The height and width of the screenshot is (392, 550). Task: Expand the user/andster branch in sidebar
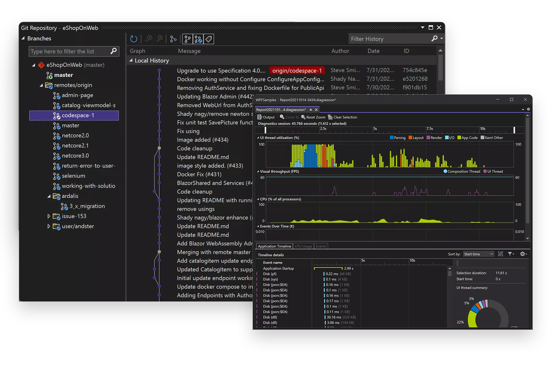[x=48, y=226]
